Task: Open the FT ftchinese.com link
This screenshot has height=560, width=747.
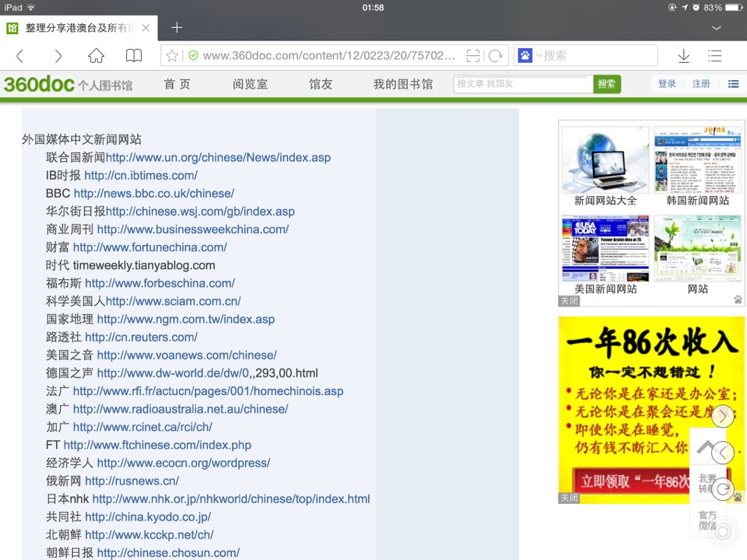Action: 157,445
